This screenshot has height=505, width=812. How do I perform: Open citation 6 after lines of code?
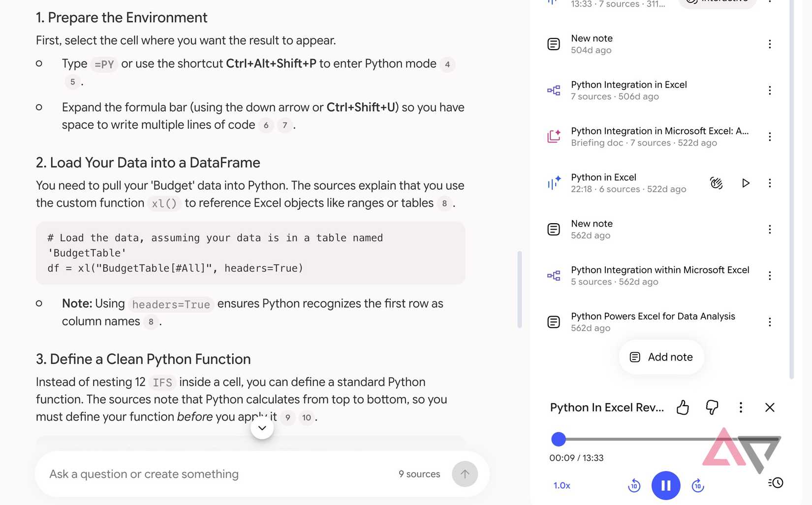point(266,125)
